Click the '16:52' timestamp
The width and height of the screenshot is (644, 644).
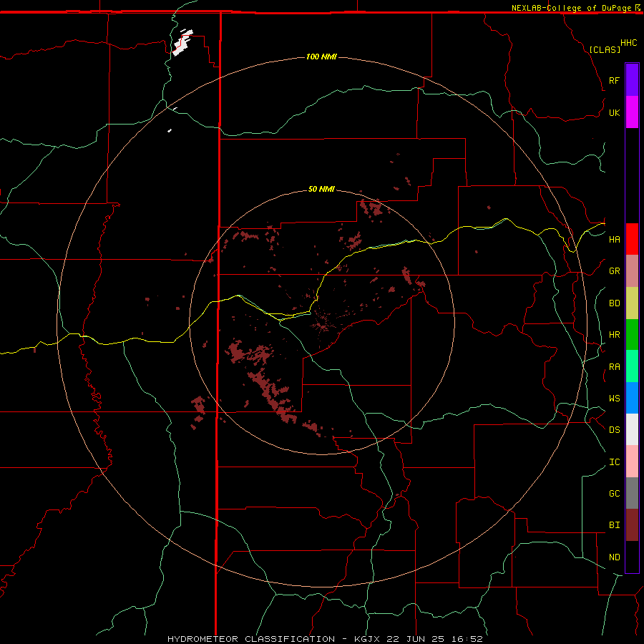(466, 639)
